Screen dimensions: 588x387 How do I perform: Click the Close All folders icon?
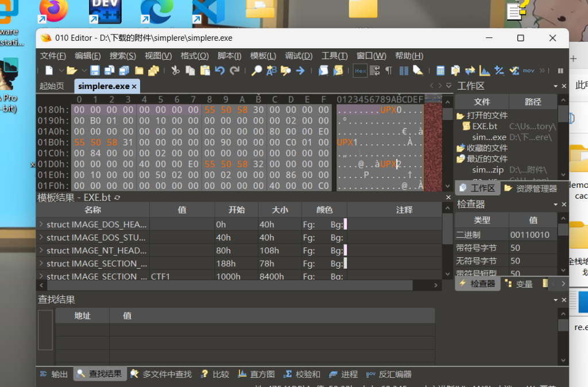153,71
